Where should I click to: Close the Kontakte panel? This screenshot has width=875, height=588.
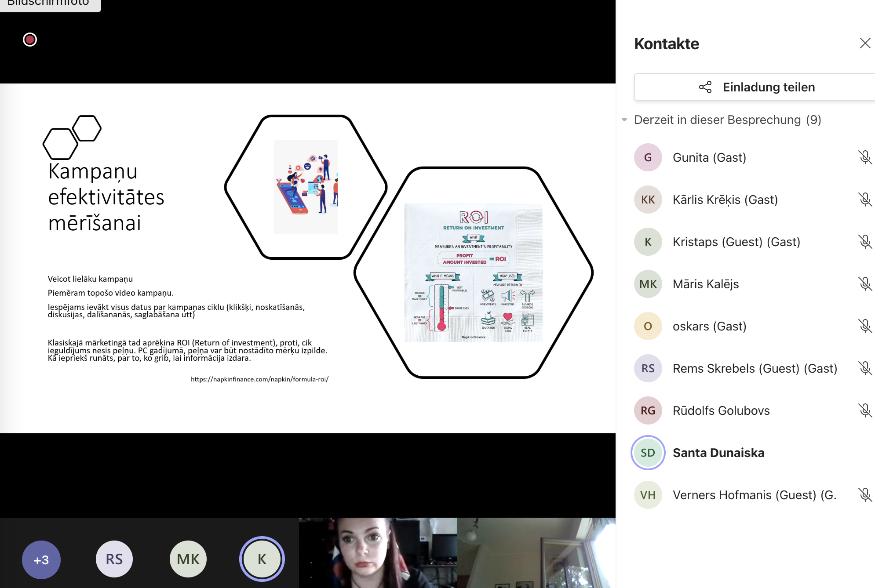pos(865,43)
